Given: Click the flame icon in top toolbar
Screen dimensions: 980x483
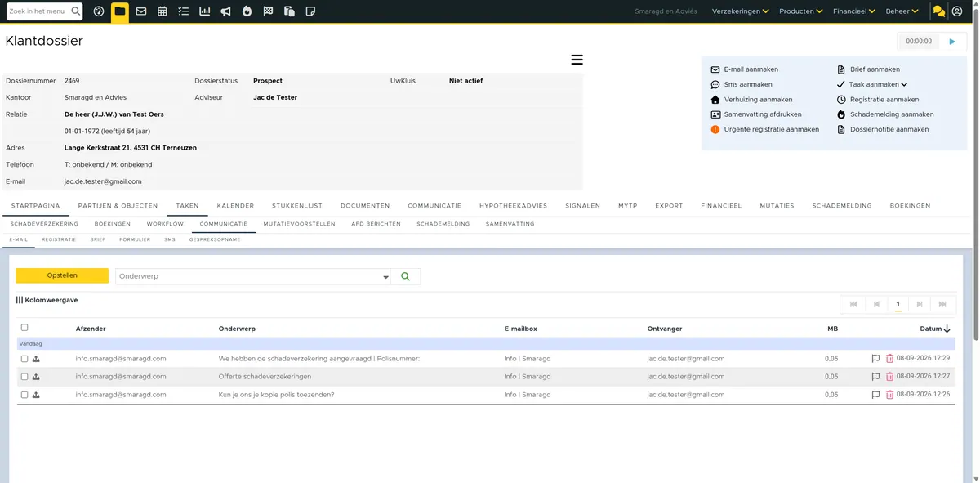Looking at the screenshot, I should (247, 11).
